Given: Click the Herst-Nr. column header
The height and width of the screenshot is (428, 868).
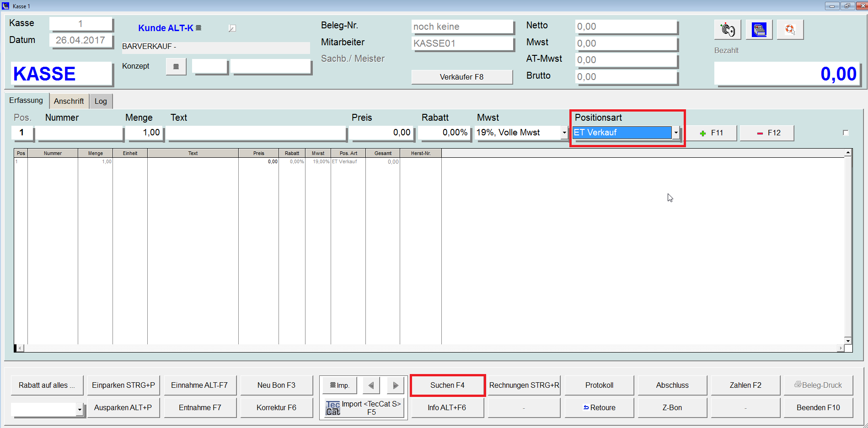Looking at the screenshot, I should 421,153.
